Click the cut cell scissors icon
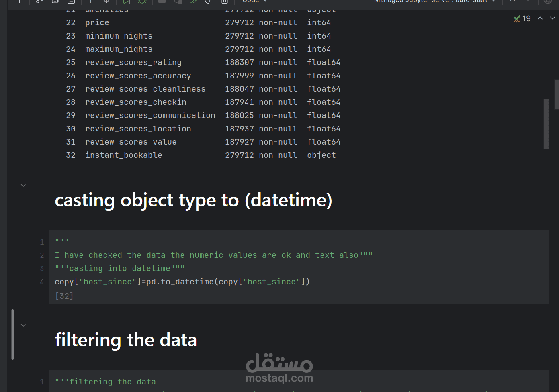The width and height of the screenshot is (559, 392). tap(39, 2)
